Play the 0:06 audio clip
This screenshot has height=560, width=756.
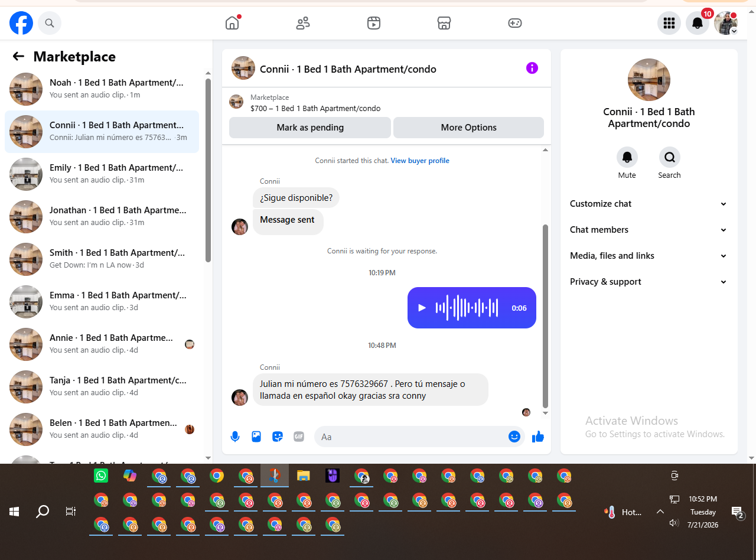pyautogui.click(x=422, y=308)
